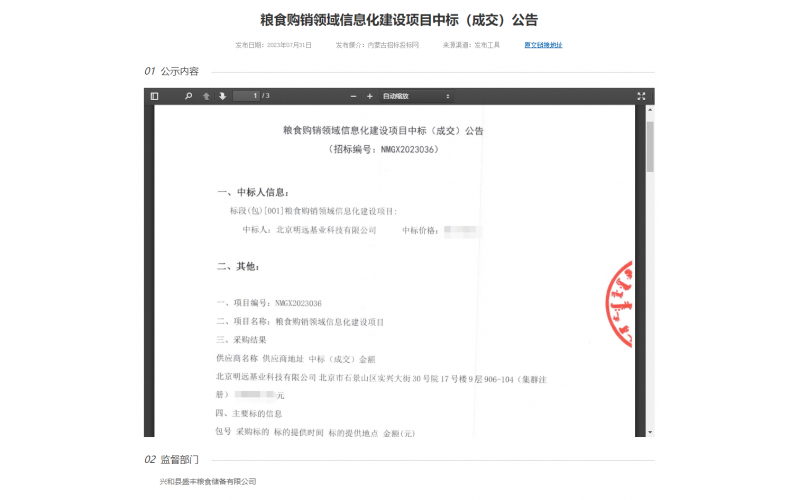Go to next PDF page
The width and height of the screenshot is (800, 500).
click(222, 96)
